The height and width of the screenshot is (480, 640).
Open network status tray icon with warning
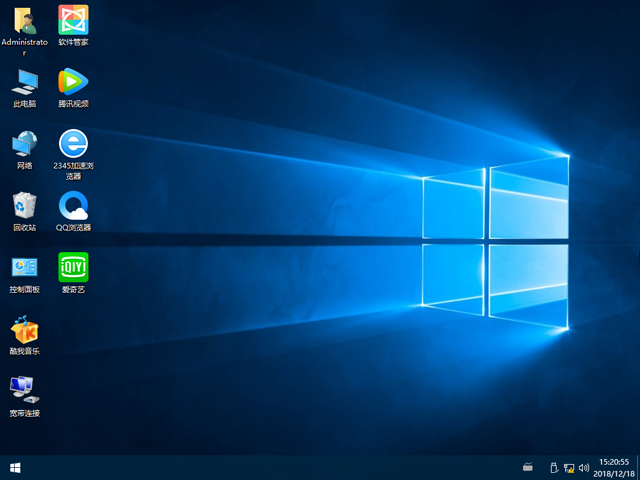[568, 467]
